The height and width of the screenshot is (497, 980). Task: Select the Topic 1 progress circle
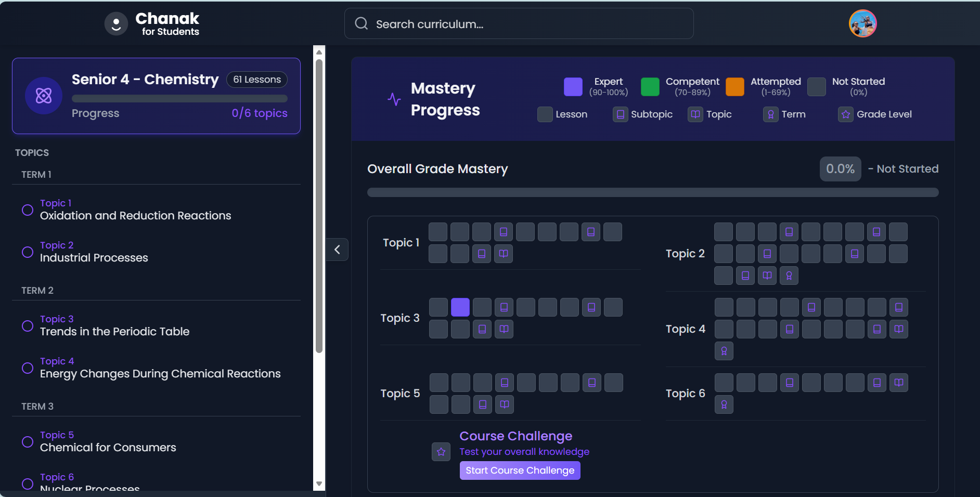coord(28,210)
